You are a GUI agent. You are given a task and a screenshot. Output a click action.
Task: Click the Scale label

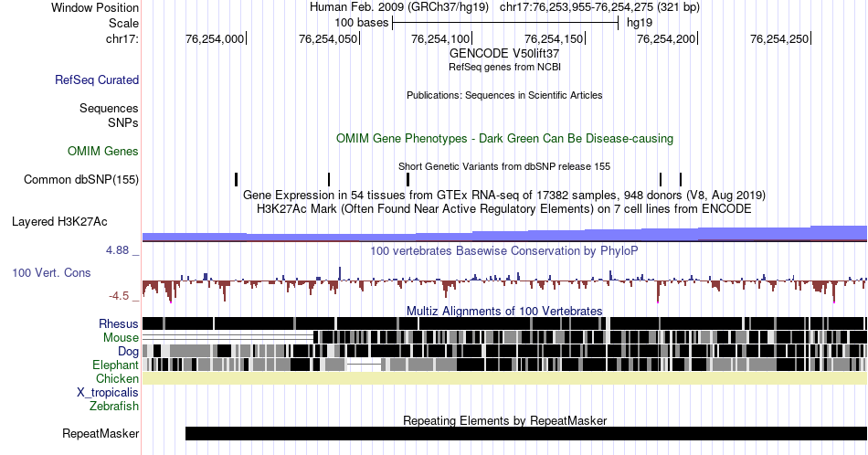click(123, 23)
